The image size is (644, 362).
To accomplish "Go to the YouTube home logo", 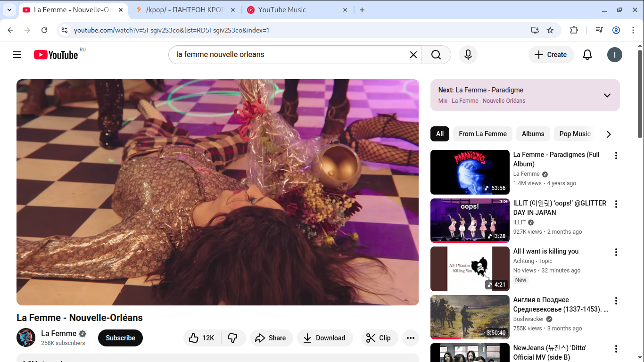I will coord(56,55).
